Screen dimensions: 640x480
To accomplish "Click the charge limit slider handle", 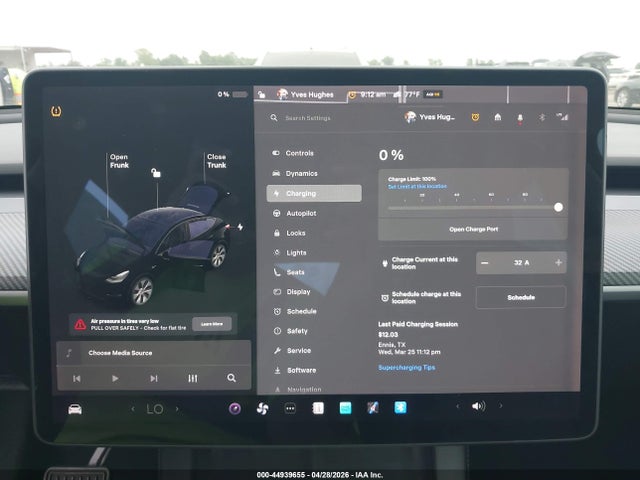I will (x=558, y=207).
